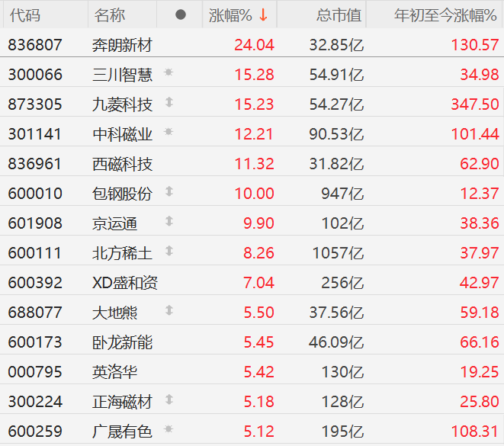Click the 名称 column header

110,15
